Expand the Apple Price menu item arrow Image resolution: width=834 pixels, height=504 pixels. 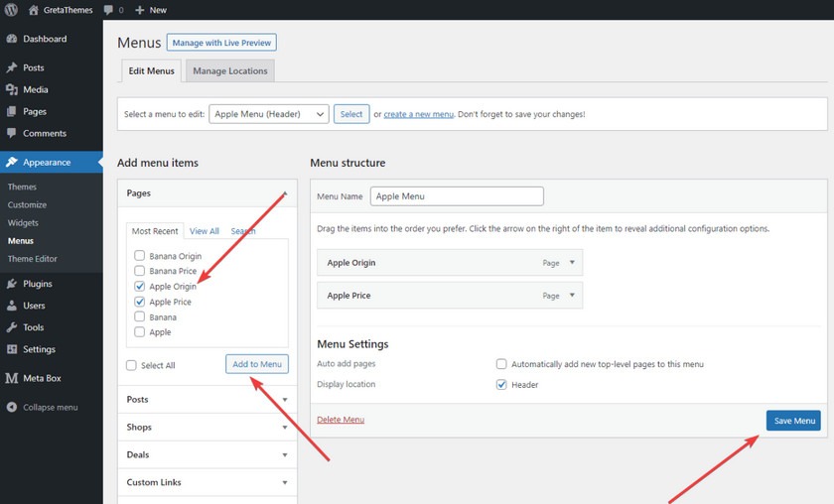[572, 295]
